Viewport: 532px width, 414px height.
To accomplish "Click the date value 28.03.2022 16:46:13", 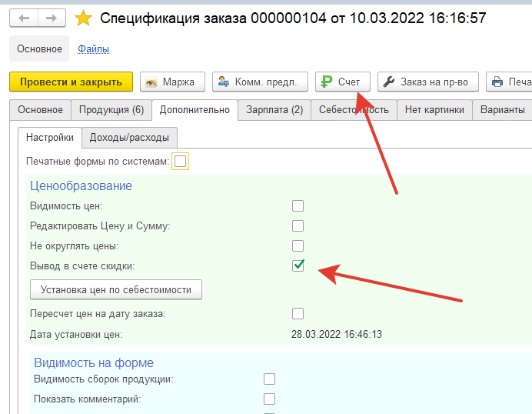I will 337,335.
